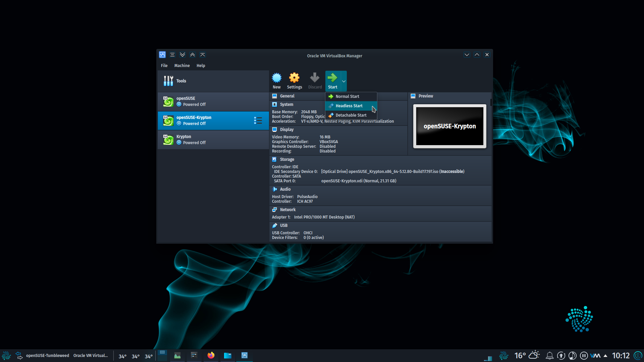The image size is (644, 362).
Task: Click the Storage section header
Action: 287,160
